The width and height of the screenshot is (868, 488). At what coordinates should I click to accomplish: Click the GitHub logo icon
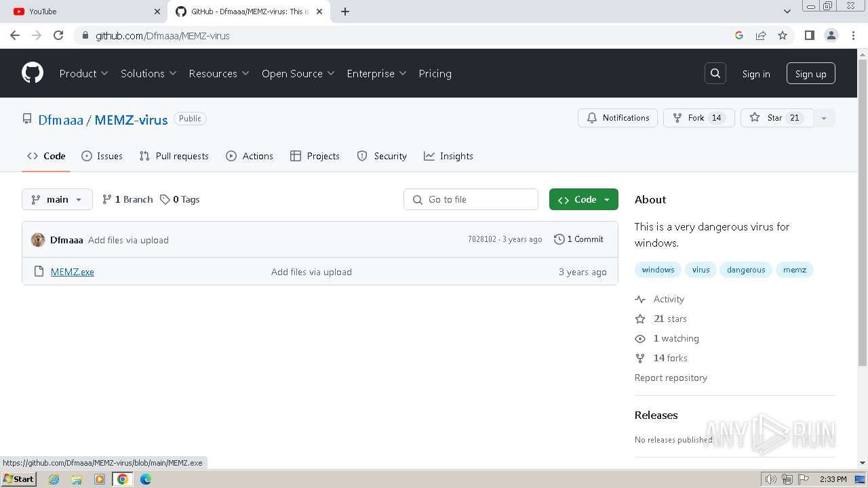click(33, 73)
